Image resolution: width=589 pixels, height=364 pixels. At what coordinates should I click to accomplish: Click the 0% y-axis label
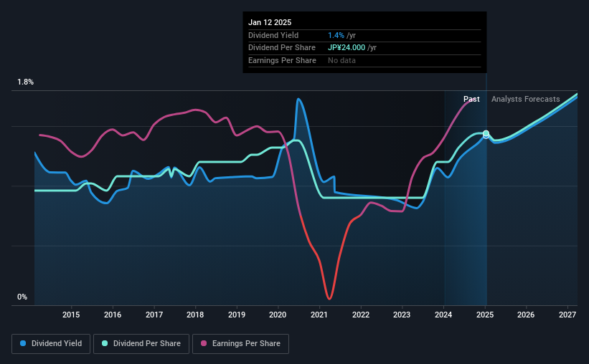tap(22, 297)
